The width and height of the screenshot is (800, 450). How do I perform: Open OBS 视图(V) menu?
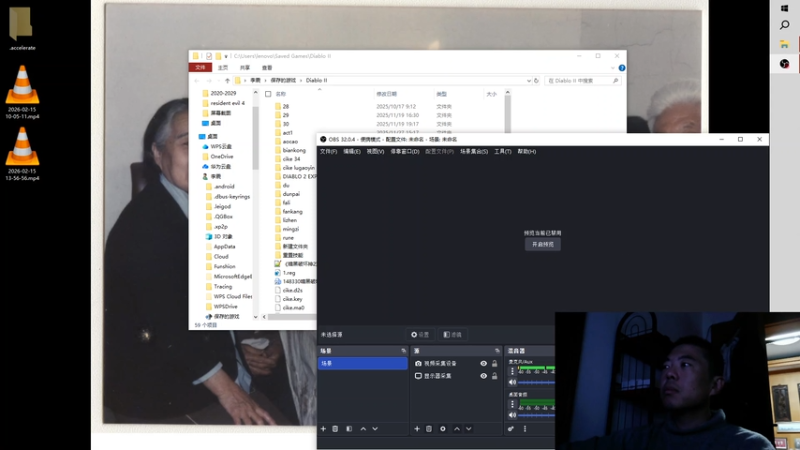375,152
